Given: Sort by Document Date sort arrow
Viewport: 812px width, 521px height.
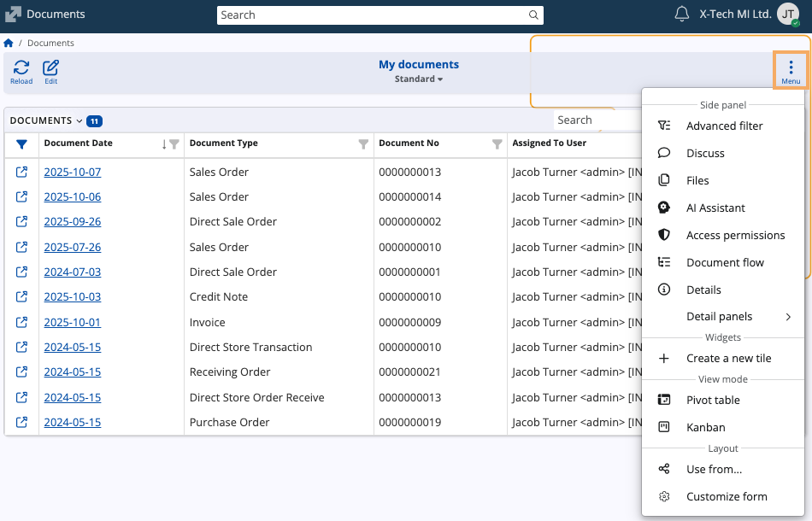Looking at the screenshot, I should coord(164,144).
